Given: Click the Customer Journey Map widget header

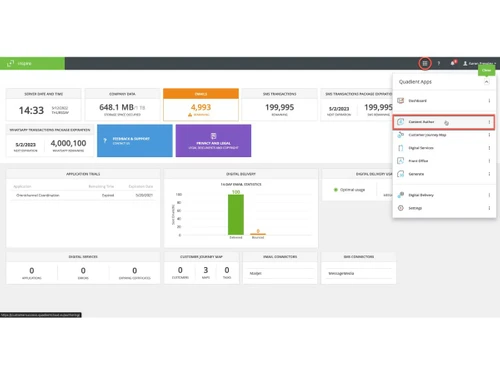Looking at the screenshot, I should click(201, 257).
